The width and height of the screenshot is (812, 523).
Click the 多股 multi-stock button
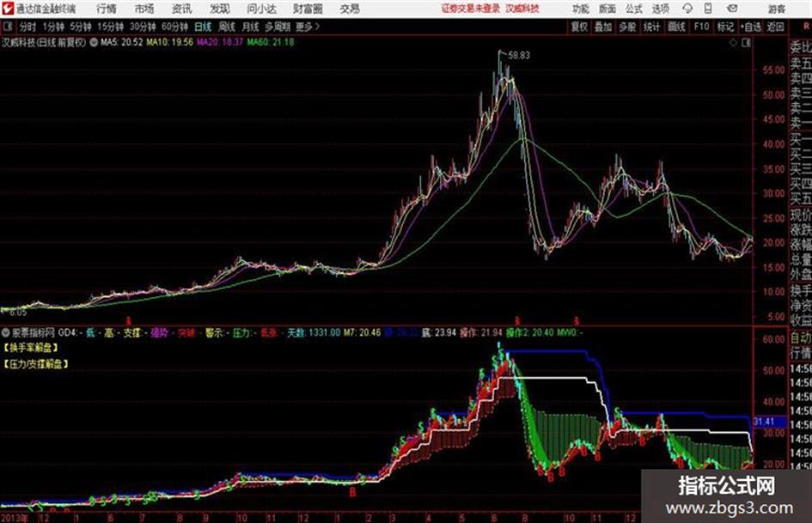(x=627, y=27)
